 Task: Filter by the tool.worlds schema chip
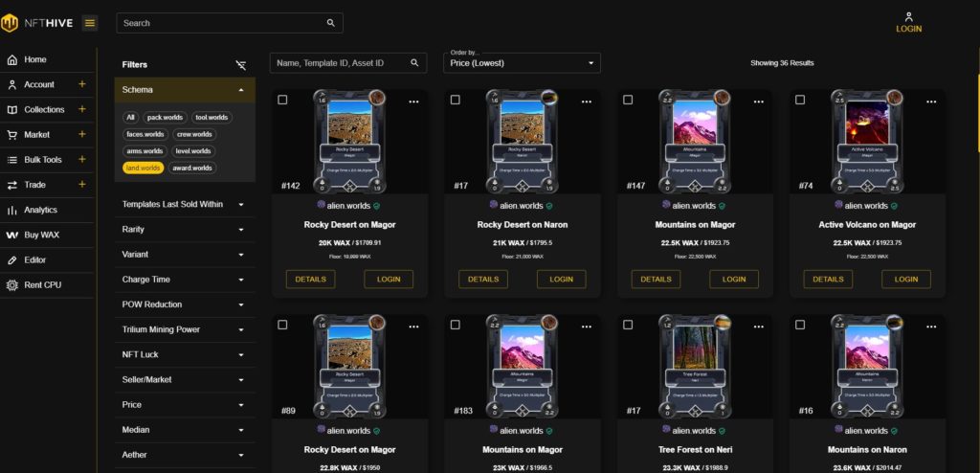(212, 118)
